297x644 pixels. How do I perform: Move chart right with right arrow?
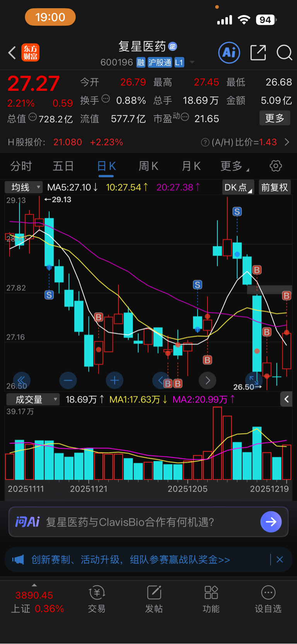(207, 380)
